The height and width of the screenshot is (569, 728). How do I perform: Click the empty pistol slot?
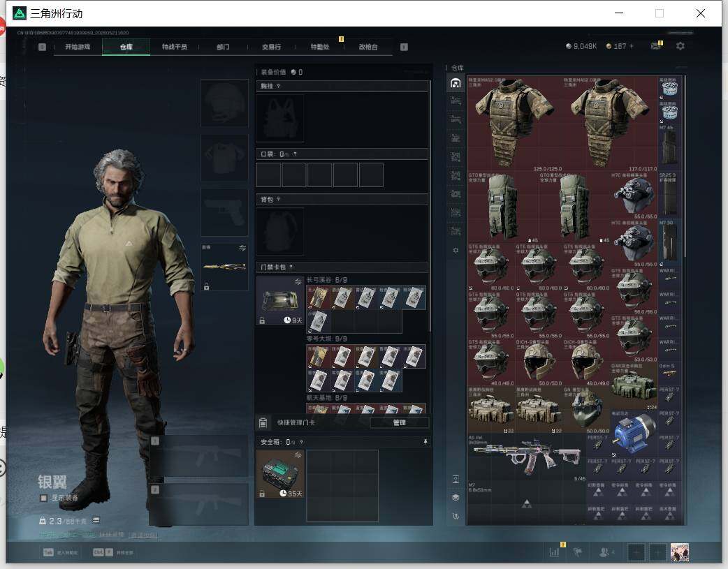(x=224, y=212)
